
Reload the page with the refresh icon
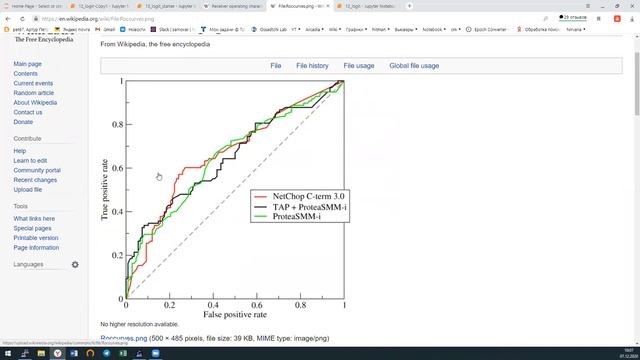point(22,19)
